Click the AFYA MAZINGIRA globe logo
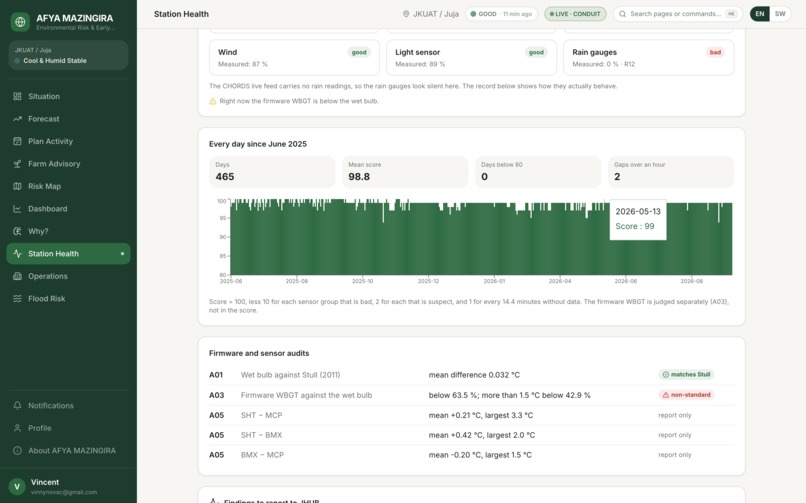806x503 pixels. point(20,22)
